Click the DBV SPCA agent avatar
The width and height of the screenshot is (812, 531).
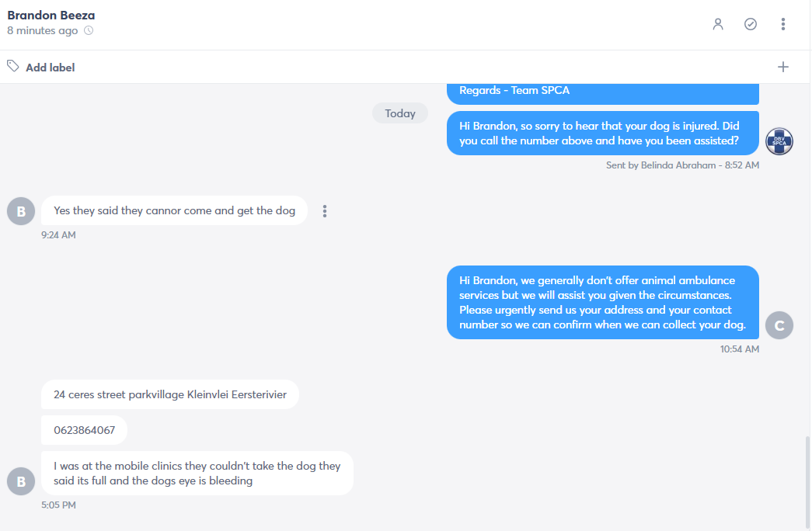coord(779,141)
